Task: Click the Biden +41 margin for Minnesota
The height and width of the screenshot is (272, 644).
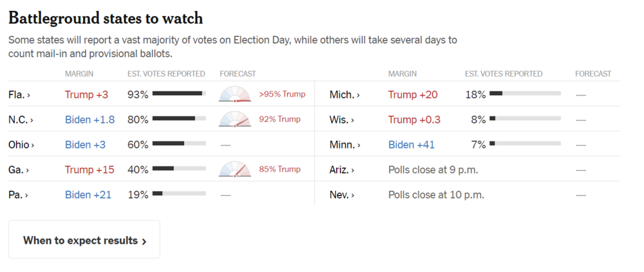Action: click(412, 145)
